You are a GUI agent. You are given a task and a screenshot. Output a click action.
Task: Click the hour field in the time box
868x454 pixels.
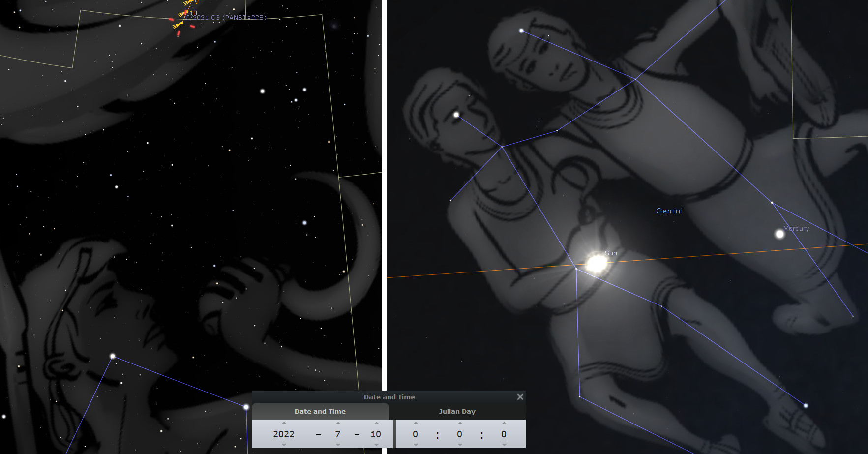[416, 434]
